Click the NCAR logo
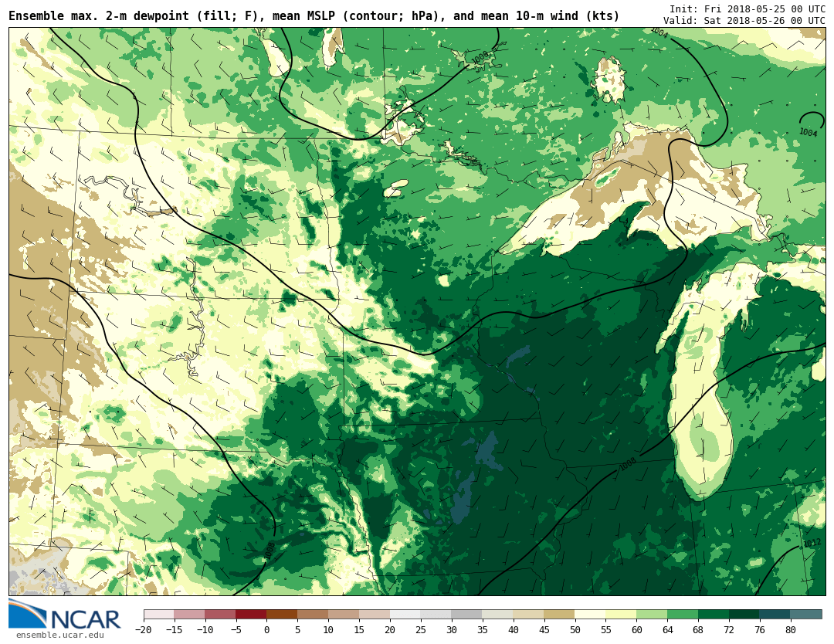This screenshot has height=644, width=834. 65,615
